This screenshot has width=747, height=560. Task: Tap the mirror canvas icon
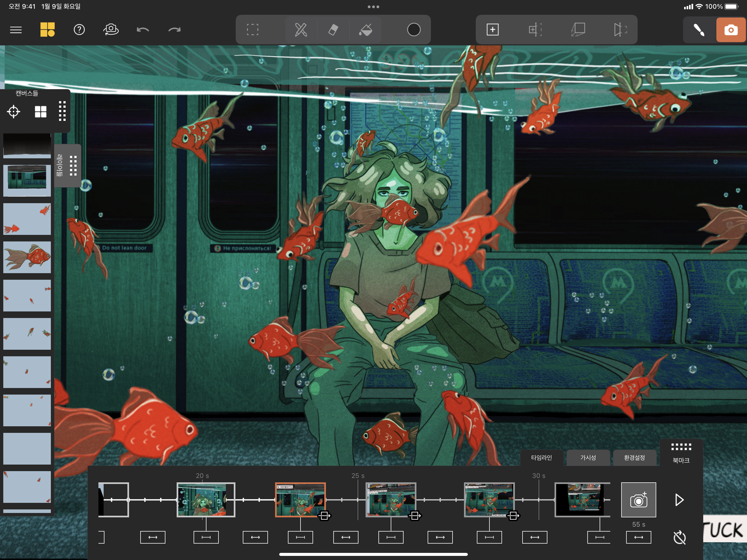pos(620,30)
